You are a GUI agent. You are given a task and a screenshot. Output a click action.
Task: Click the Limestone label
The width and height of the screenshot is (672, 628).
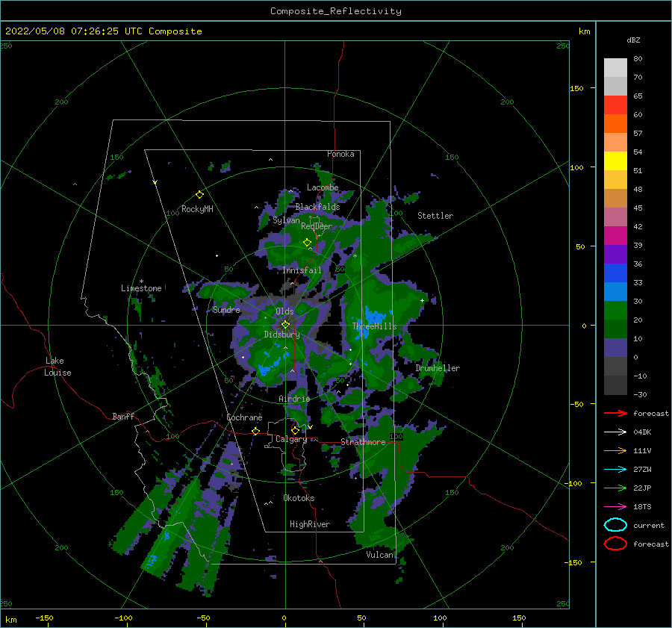click(x=141, y=288)
